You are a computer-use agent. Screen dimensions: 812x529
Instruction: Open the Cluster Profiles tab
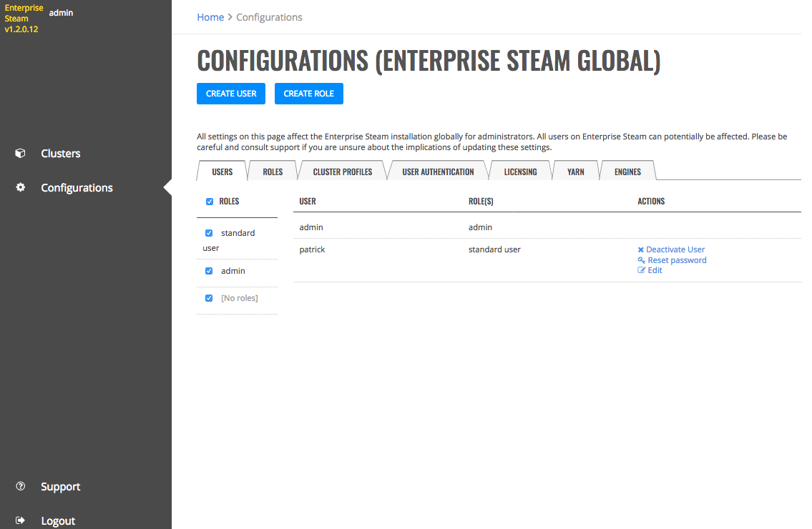click(342, 172)
